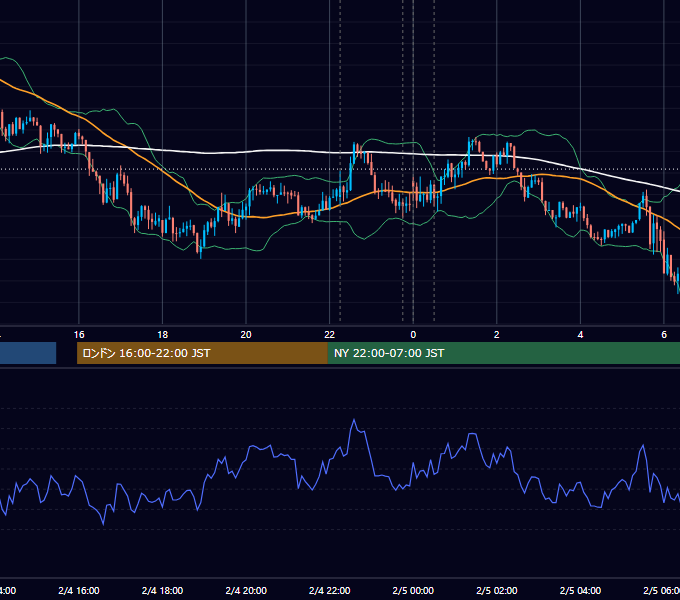This screenshot has height=600, width=680.
Task: Pick the 20 hour label on upper axis
Action: coord(246,335)
